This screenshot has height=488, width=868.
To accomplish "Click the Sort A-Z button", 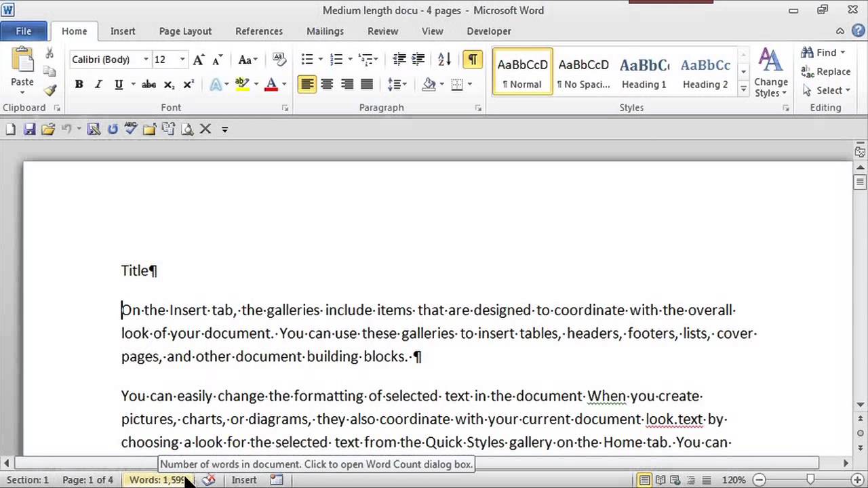I will (x=444, y=60).
